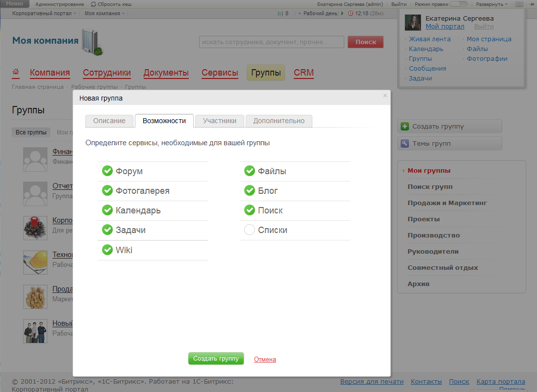The height and width of the screenshot is (392, 537).
Task: Open the Группы main menu item
Action: point(266,73)
